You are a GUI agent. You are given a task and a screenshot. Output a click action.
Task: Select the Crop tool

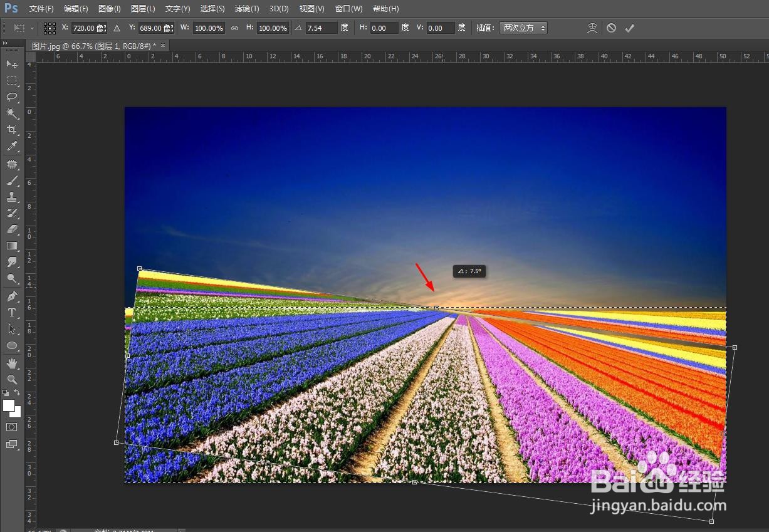[x=12, y=130]
